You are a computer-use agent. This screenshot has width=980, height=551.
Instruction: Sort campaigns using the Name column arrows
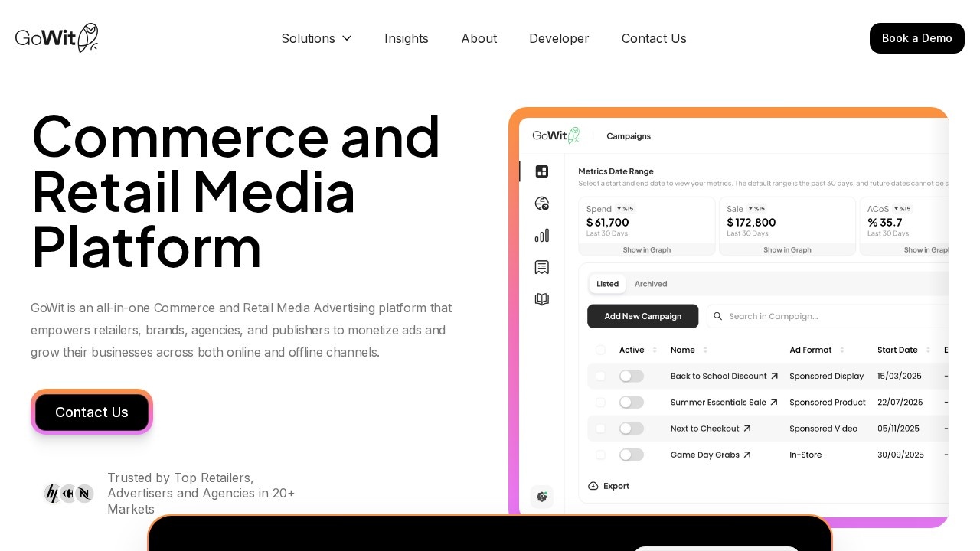pyautogui.click(x=705, y=350)
